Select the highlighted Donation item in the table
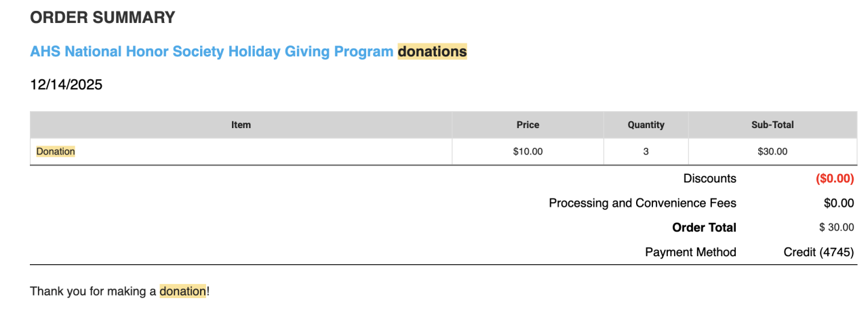The width and height of the screenshot is (868, 311). pyautogui.click(x=56, y=152)
